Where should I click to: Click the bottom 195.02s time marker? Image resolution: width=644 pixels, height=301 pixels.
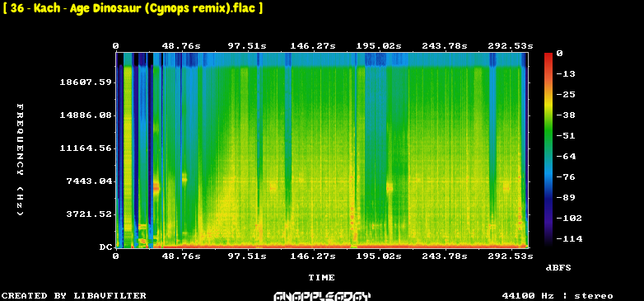click(379, 256)
